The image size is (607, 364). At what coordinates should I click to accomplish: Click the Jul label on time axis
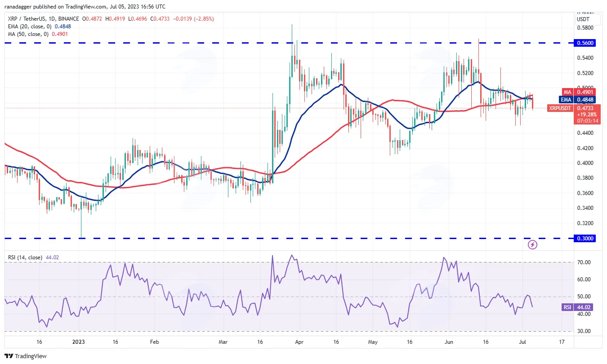523,342
